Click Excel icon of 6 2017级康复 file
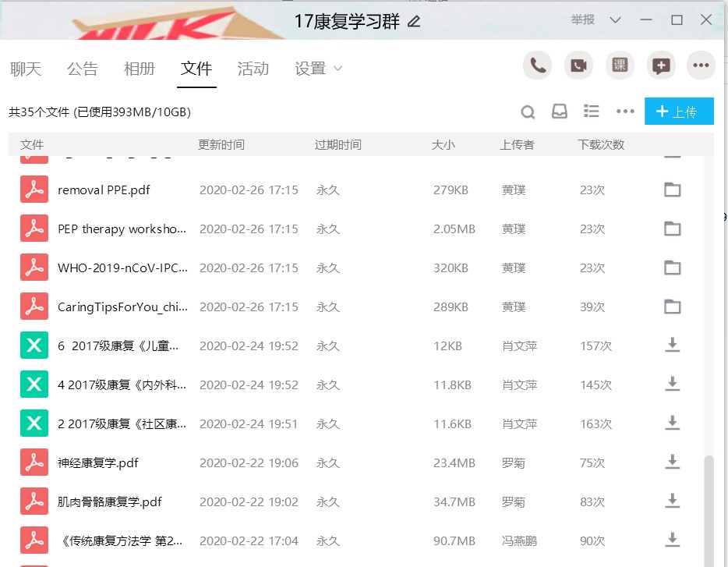 34,346
